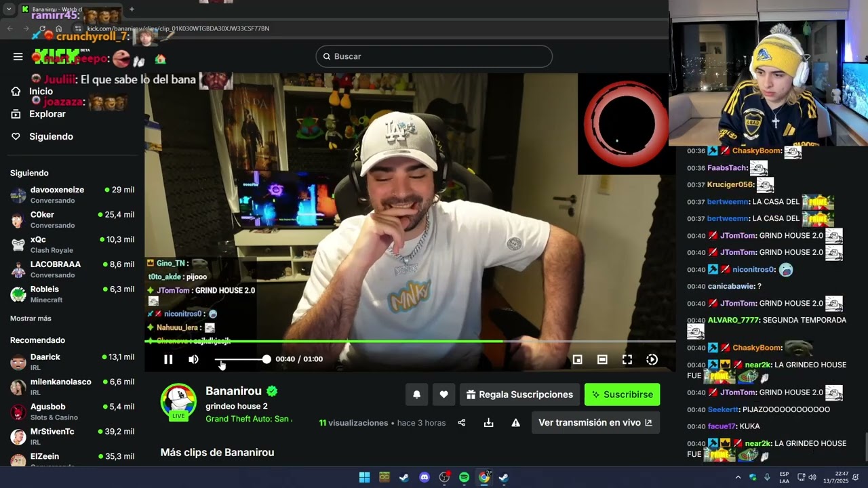
Task: Seek on the green clip progress bar
Action: click(x=410, y=341)
